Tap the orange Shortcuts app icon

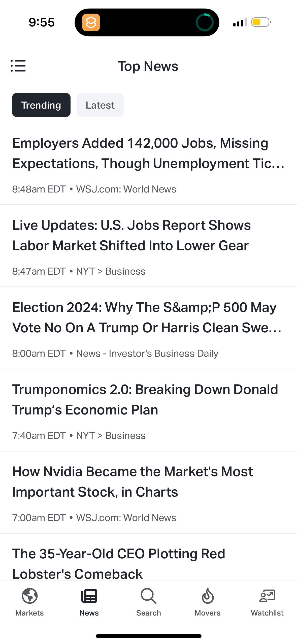(x=91, y=22)
